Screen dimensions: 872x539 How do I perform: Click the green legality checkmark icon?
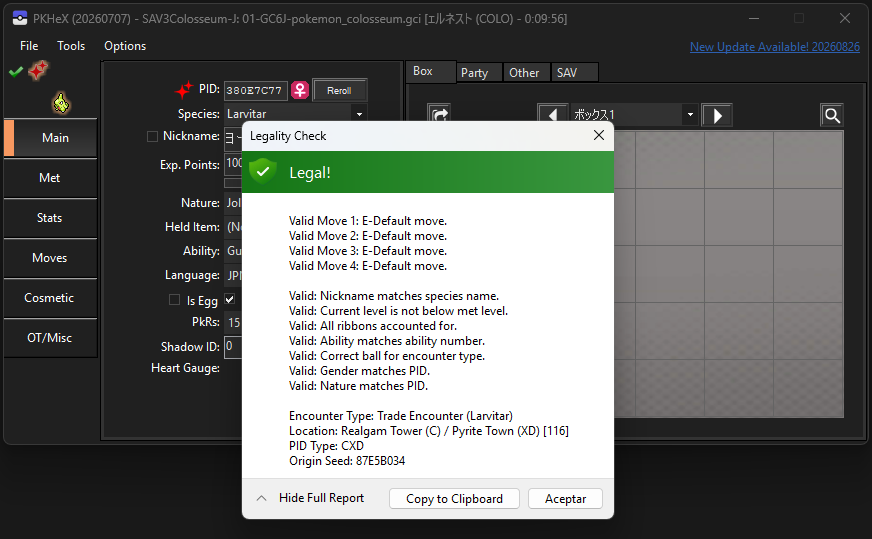tap(16, 71)
